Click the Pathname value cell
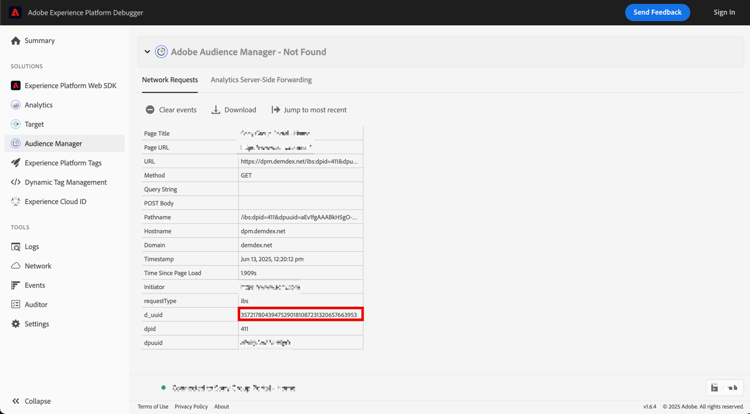 301,217
